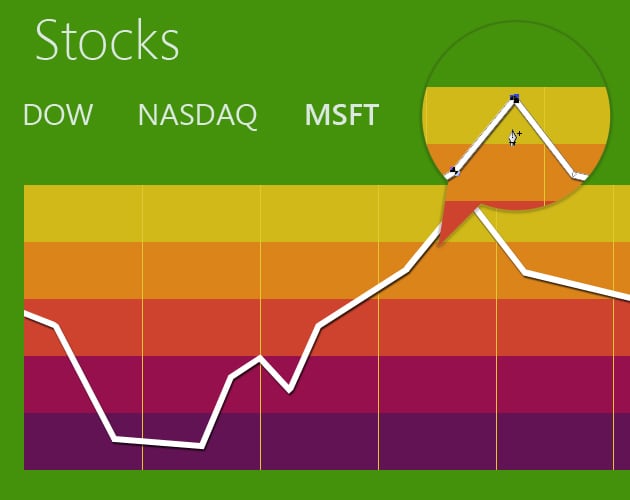Open the DOW tab
Screen dimensions: 630x500
click(57, 115)
